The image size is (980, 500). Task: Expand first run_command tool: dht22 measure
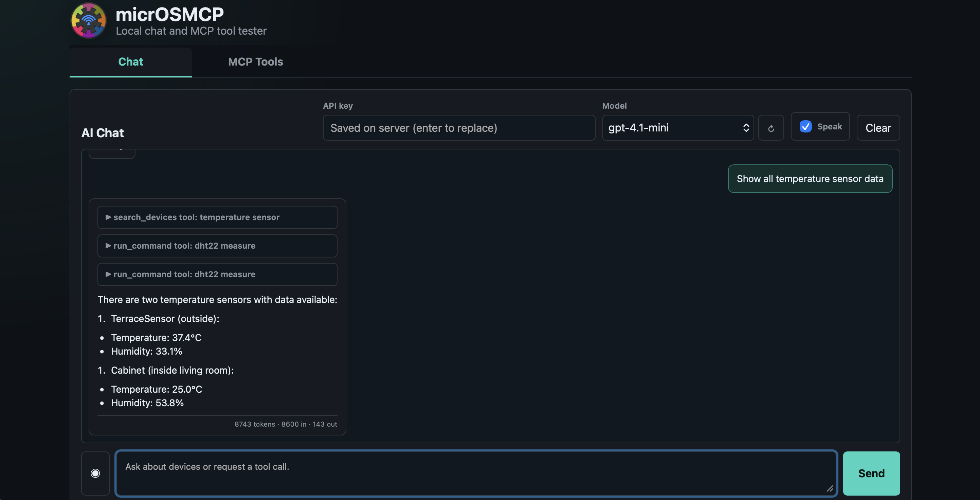[217, 246]
